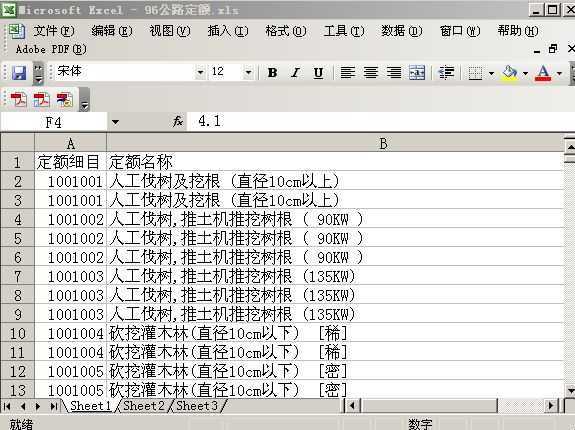Open the 工具(T) menu
The width and height of the screenshot is (575, 430).
[x=344, y=31]
